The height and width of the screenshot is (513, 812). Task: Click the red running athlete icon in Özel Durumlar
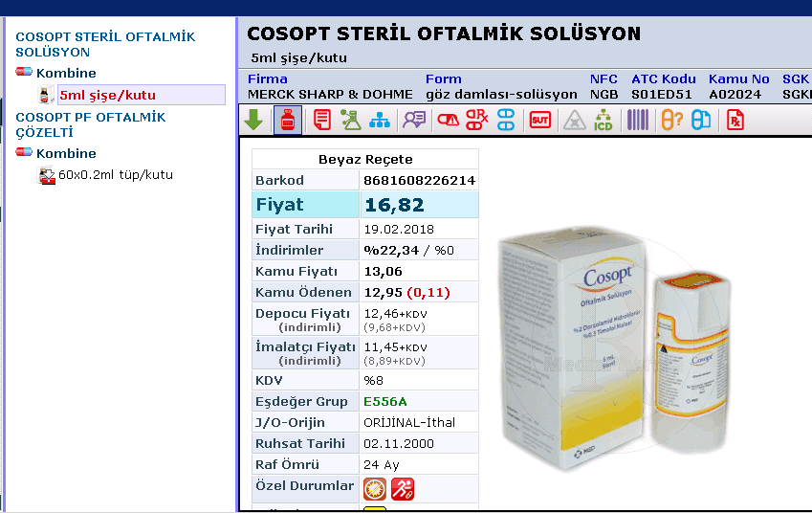403,489
